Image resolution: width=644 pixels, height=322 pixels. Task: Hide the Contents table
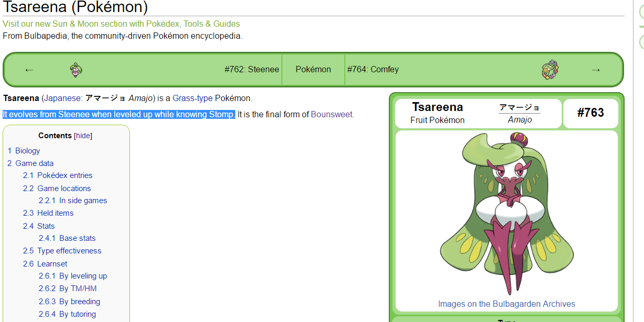[x=83, y=136]
